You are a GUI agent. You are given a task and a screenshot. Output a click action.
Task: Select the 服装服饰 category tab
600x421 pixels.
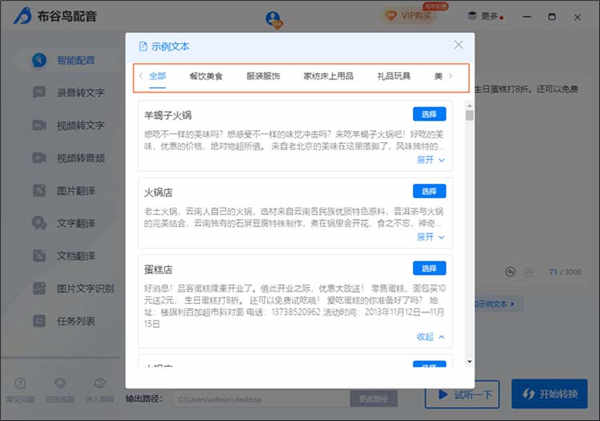(263, 76)
